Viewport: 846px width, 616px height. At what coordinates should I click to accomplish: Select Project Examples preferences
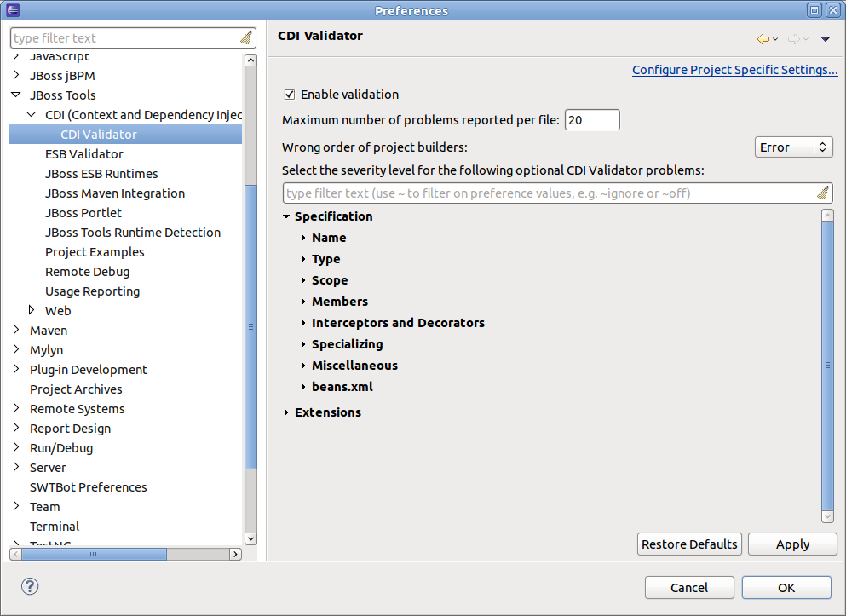(95, 252)
